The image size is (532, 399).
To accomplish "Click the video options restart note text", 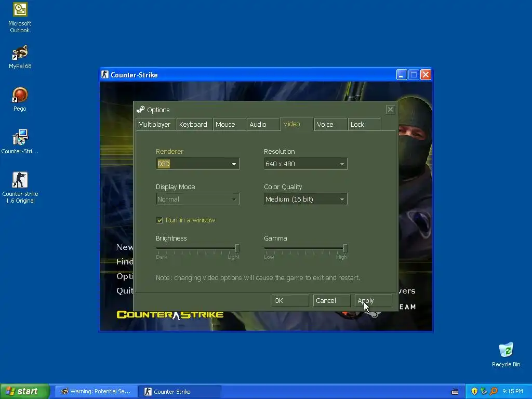I will [258, 277].
